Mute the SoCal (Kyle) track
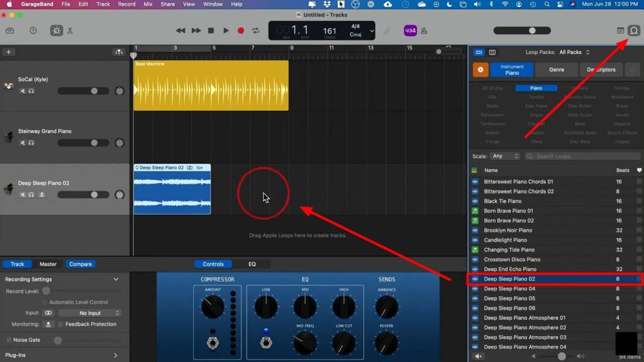The width and height of the screenshot is (644, 362). pos(23,91)
